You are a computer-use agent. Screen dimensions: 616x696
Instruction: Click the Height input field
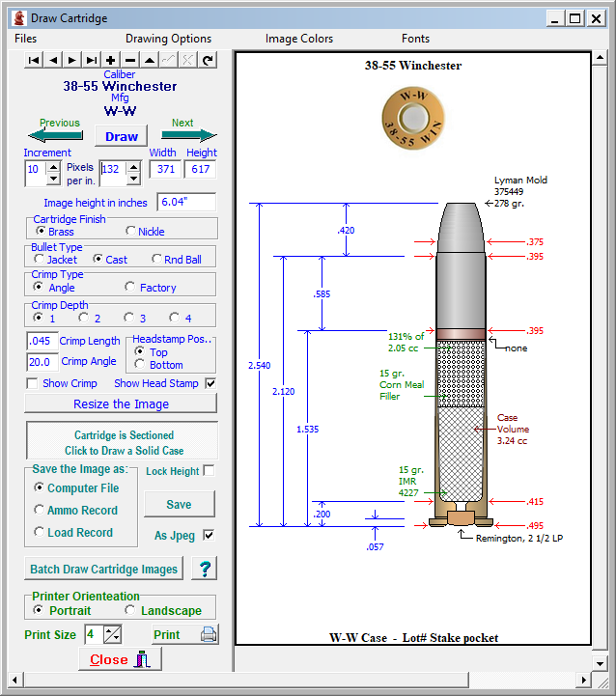pyautogui.click(x=200, y=169)
